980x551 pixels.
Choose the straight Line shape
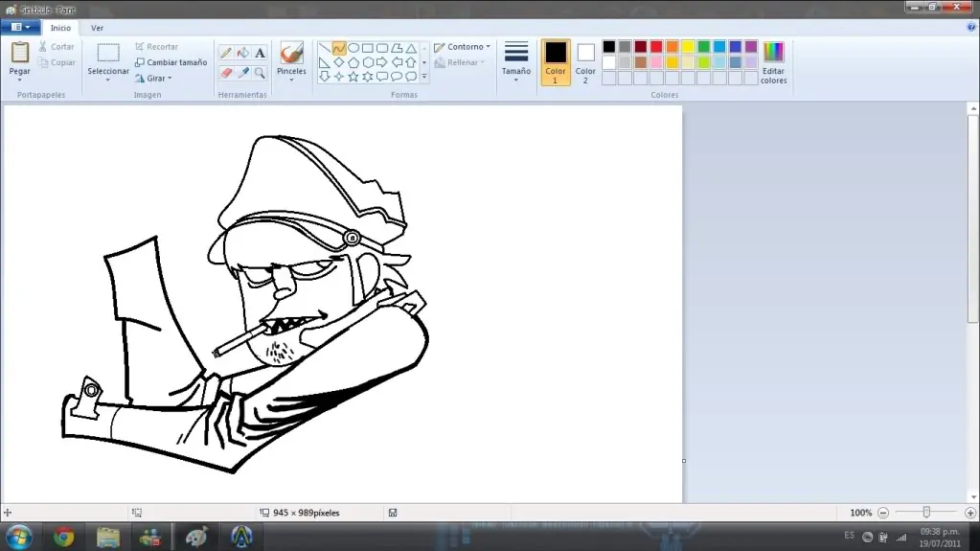pos(325,48)
